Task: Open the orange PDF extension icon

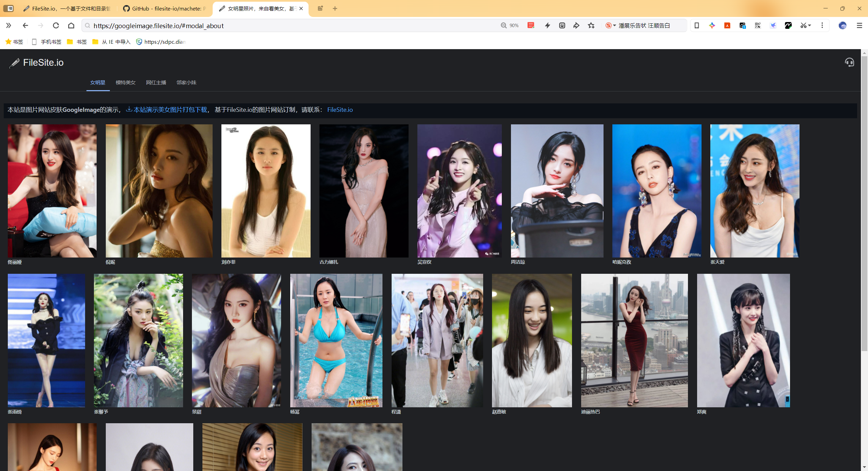Action: 727,25
